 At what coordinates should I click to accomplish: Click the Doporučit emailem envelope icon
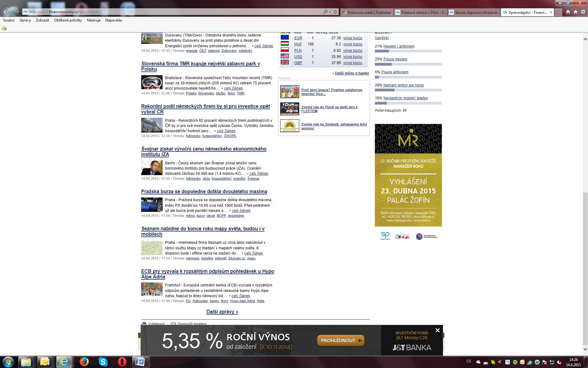point(173,324)
